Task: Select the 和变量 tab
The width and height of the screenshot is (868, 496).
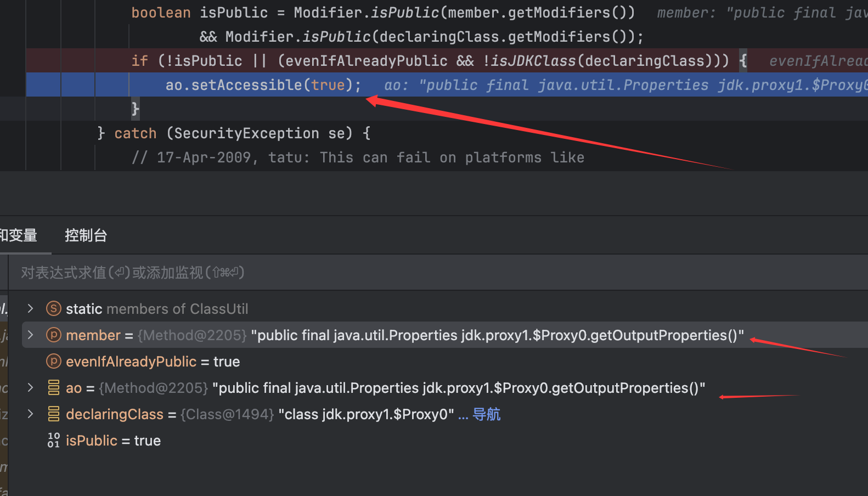Action: pos(19,236)
